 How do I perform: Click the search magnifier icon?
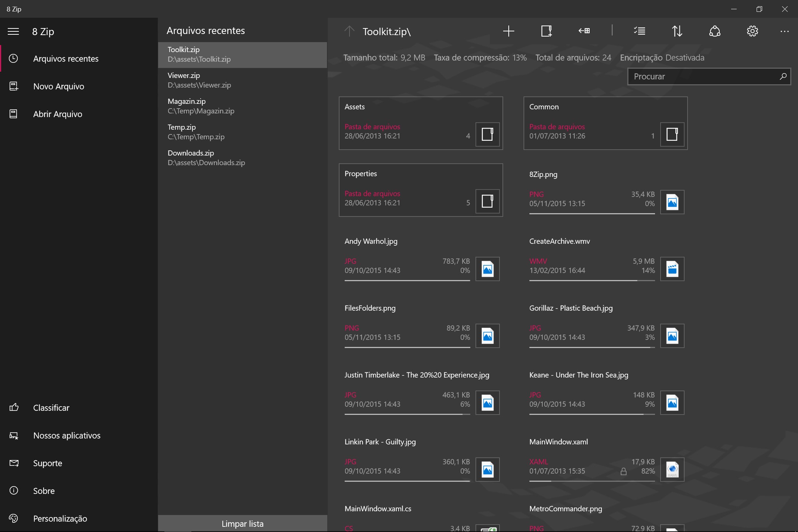point(783,76)
